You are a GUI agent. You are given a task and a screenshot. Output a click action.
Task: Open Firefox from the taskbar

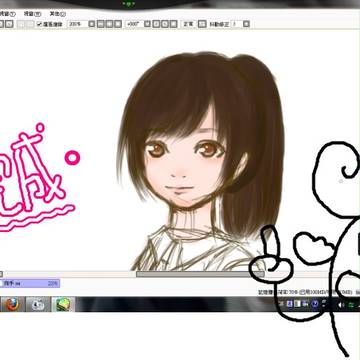coord(12,304)
